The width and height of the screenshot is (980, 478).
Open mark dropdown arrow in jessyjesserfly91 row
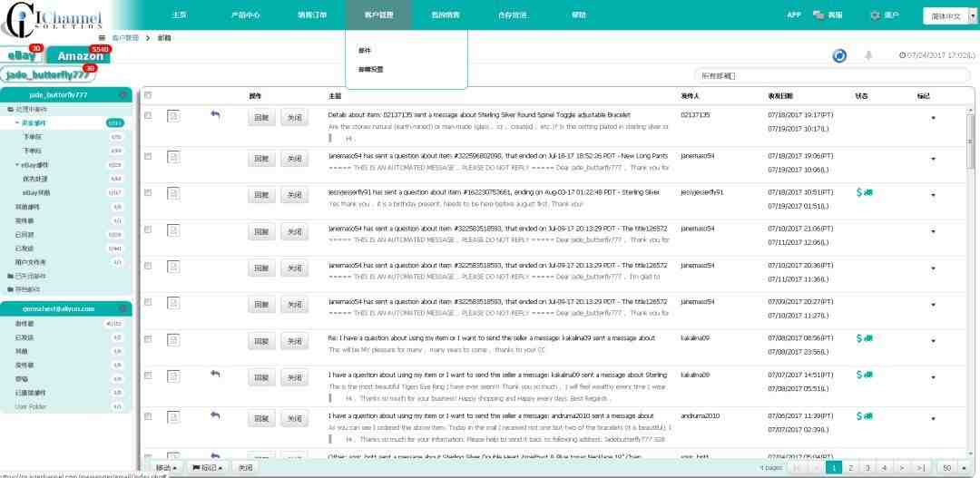coord(934,195)
